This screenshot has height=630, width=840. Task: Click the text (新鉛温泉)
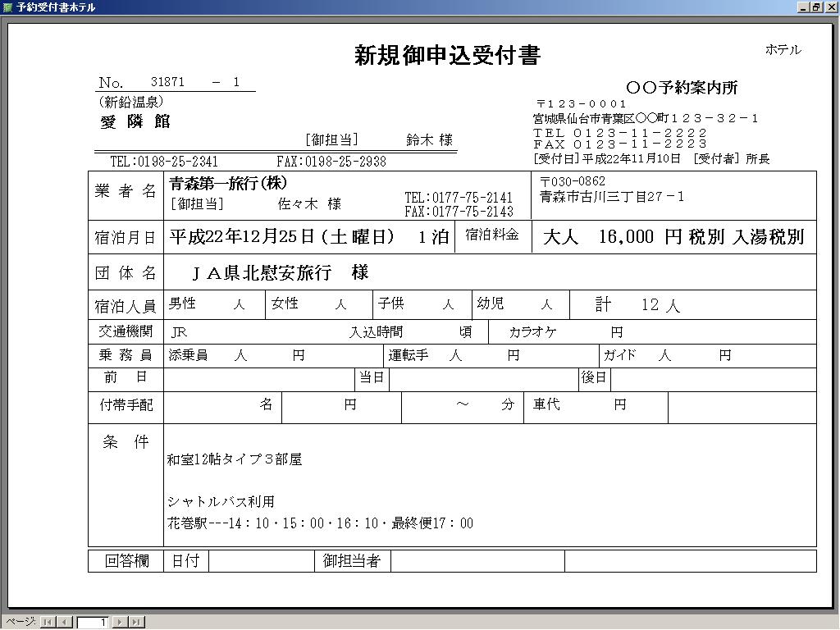(130, 101)
